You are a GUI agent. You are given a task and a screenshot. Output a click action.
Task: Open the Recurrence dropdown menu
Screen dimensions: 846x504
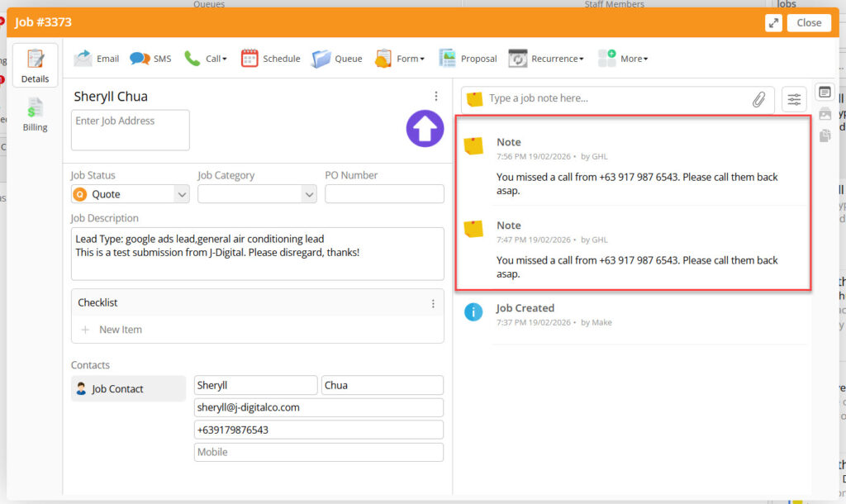pyautogui.click(x=547, y=59)
